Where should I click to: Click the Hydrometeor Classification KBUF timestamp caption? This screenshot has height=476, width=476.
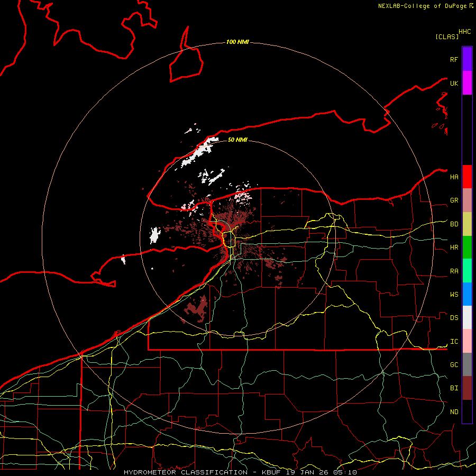point(240,472)
